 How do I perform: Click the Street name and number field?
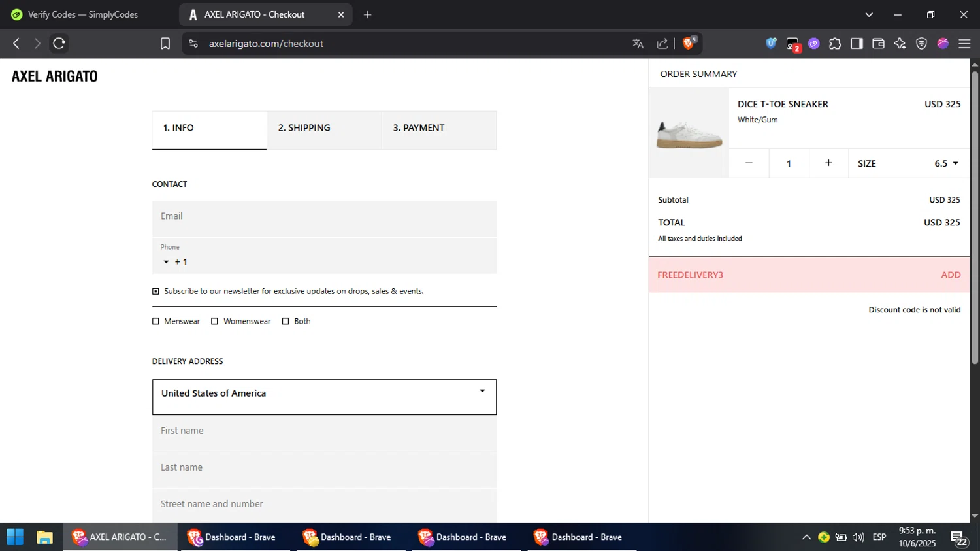[324, 505]
